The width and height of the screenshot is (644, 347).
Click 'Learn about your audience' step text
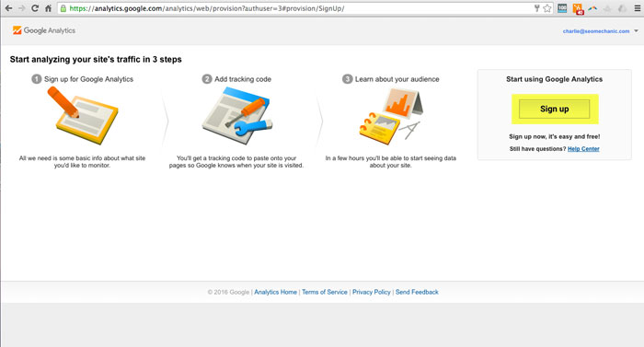[397, 79]
